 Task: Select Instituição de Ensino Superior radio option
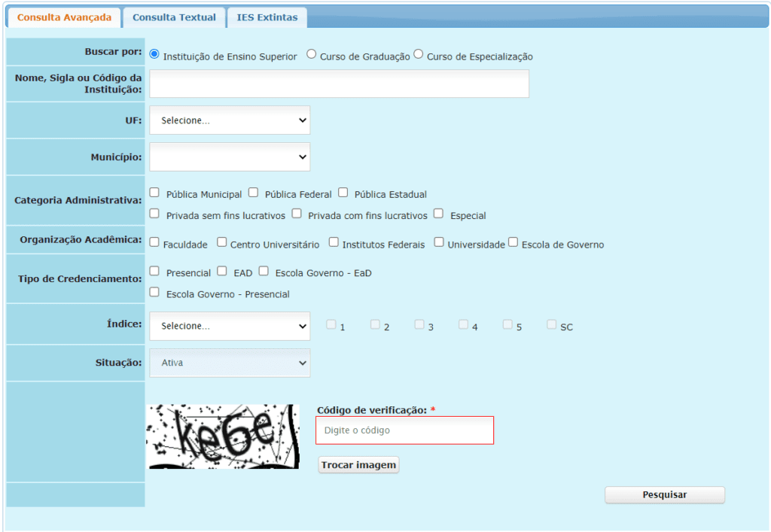point(154,54)
